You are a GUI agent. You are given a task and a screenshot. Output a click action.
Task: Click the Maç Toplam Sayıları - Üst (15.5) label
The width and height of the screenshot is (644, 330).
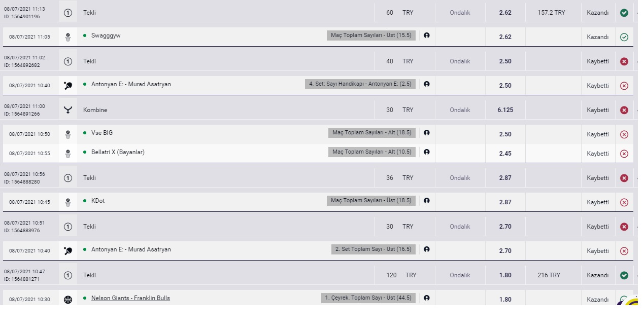(x=372, y=35)
